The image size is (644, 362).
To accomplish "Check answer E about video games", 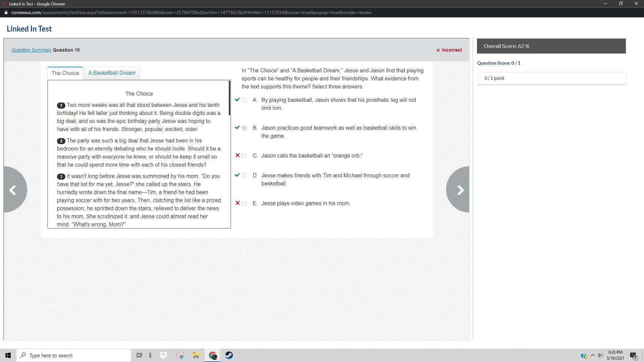I will click(x=244, y=203).
